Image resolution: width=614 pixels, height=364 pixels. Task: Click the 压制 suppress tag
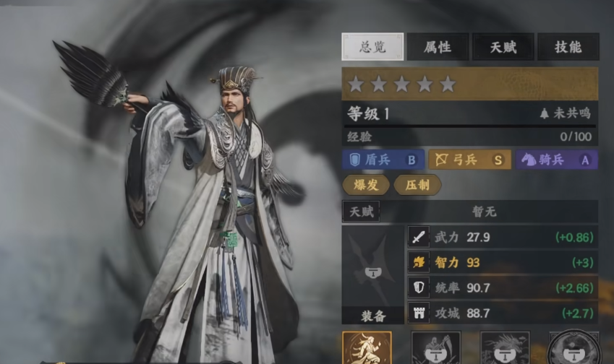tap(417, 185)
